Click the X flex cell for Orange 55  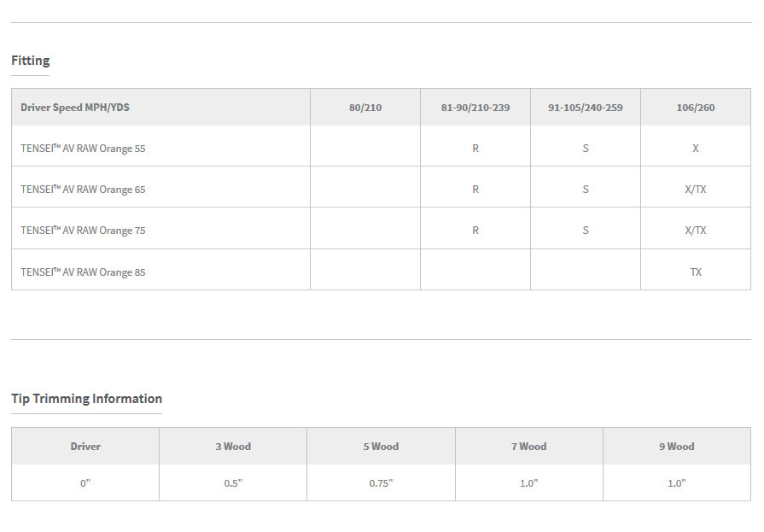point(696,149)
